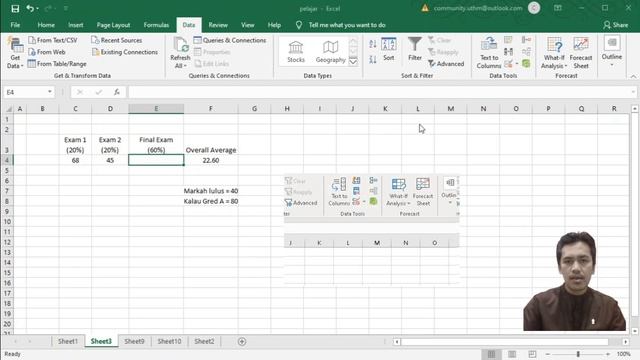Collapse the ribbon with the chevron
640x360 pixels.
[633, 76]
